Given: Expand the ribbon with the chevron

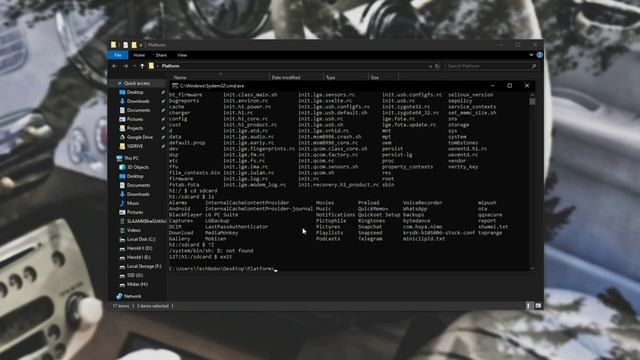Looking at the screenshot, I should (531, 55).
